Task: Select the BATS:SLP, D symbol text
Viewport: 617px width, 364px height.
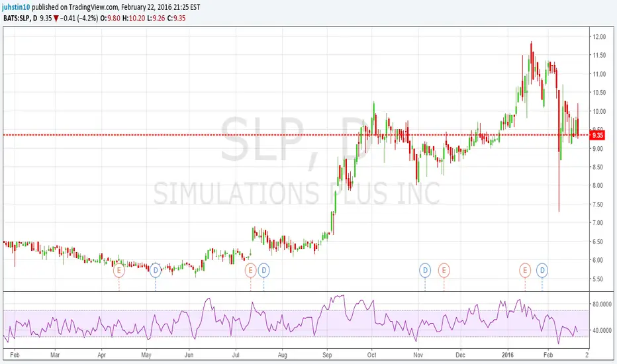Action: pos(20,18)
